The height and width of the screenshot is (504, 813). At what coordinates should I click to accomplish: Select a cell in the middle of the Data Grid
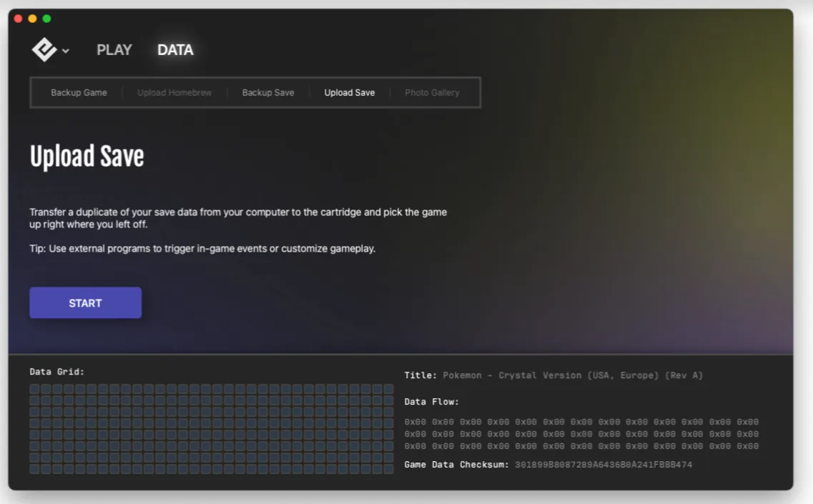[x=211, y=429]
